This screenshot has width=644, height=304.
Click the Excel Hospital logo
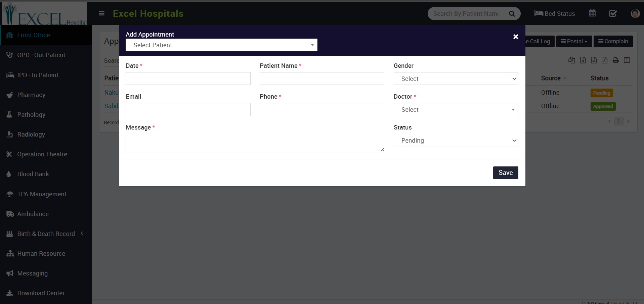coord(45,14)
